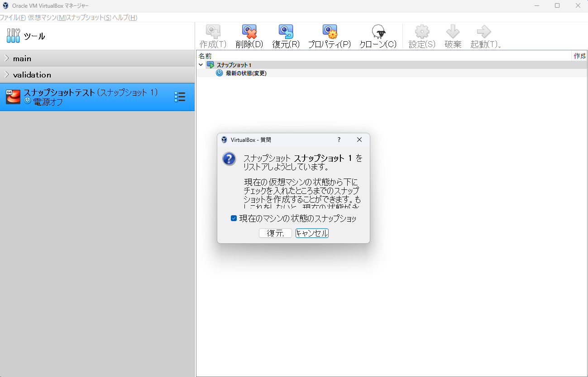Dismiss the dialog with キャンセル

pos(311,233)
